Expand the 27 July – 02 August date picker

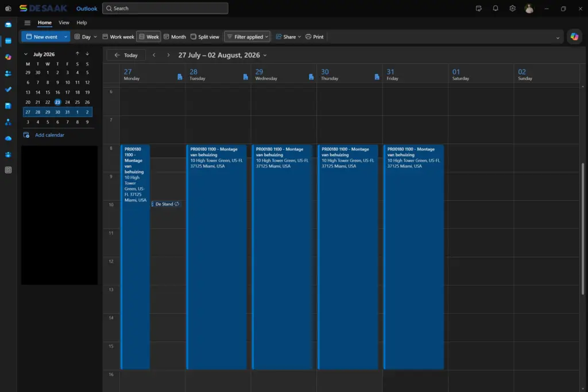pos(223,55)
